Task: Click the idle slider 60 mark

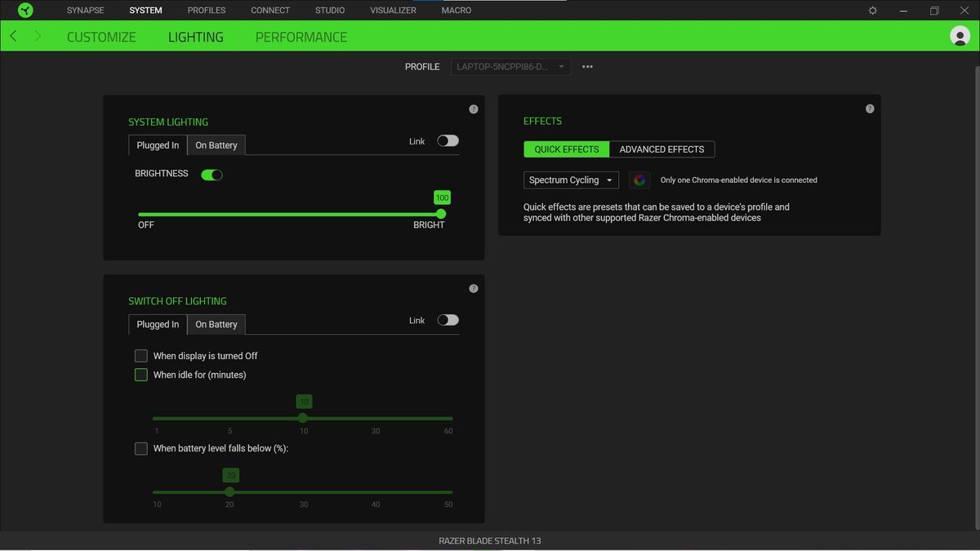Action: [x=448, y=431]
